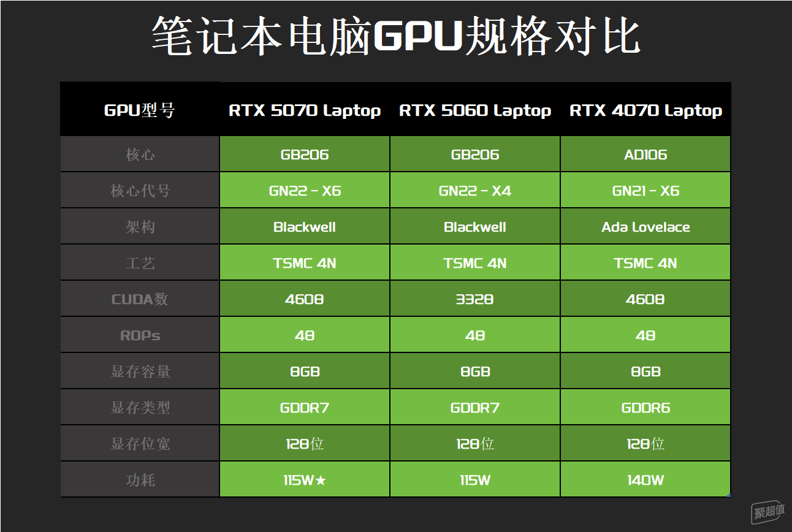Click the 显存类型 row label
792x532 pixels.
pos(140,408)
